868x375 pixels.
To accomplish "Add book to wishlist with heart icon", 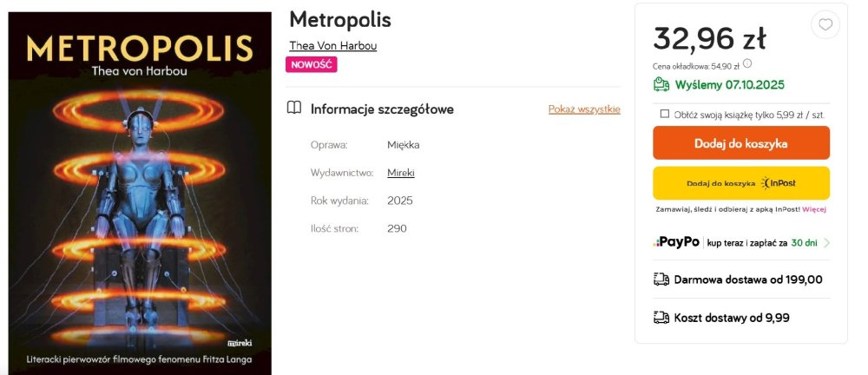I will 825,25.
